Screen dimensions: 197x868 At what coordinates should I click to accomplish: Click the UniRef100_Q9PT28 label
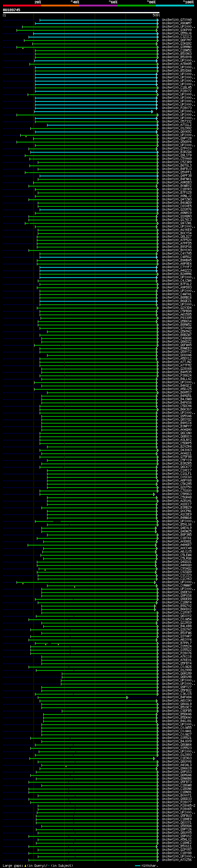tap(177, 138)
